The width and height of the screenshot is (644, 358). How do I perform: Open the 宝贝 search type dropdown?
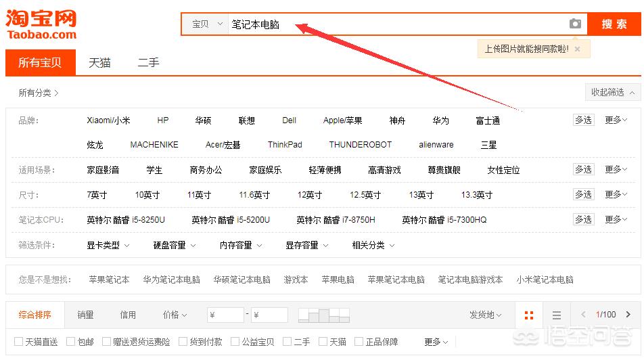pos(206,24)
